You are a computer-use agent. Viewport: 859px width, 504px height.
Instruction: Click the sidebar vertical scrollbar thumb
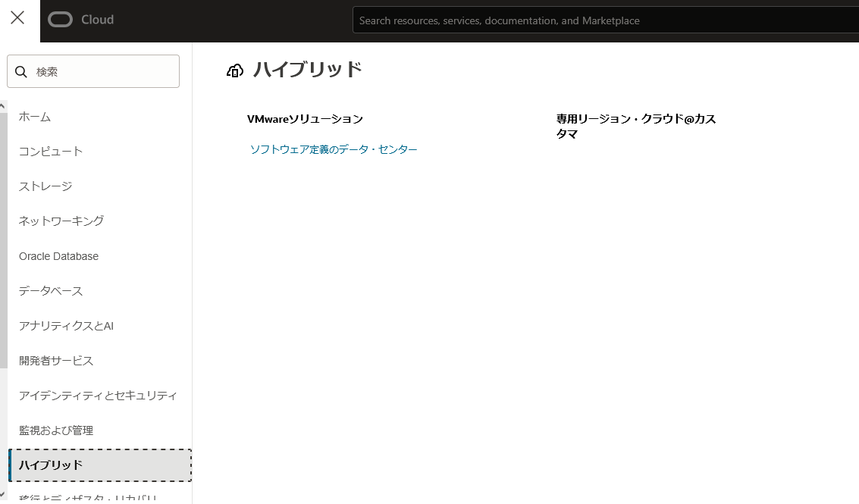point(3,240)
